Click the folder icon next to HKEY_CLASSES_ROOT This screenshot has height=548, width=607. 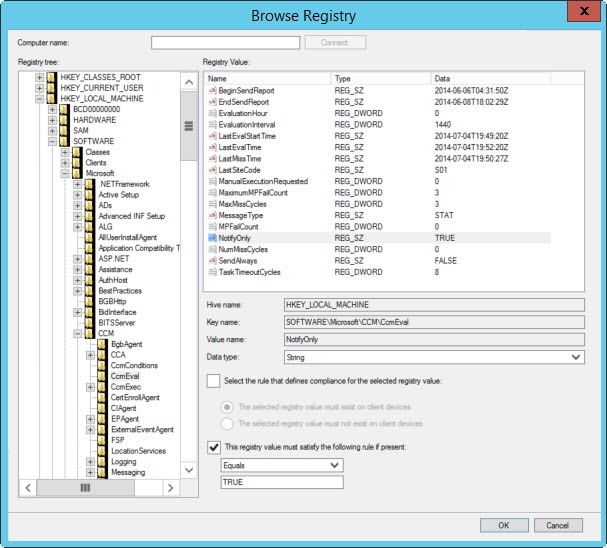coord(52,77)
